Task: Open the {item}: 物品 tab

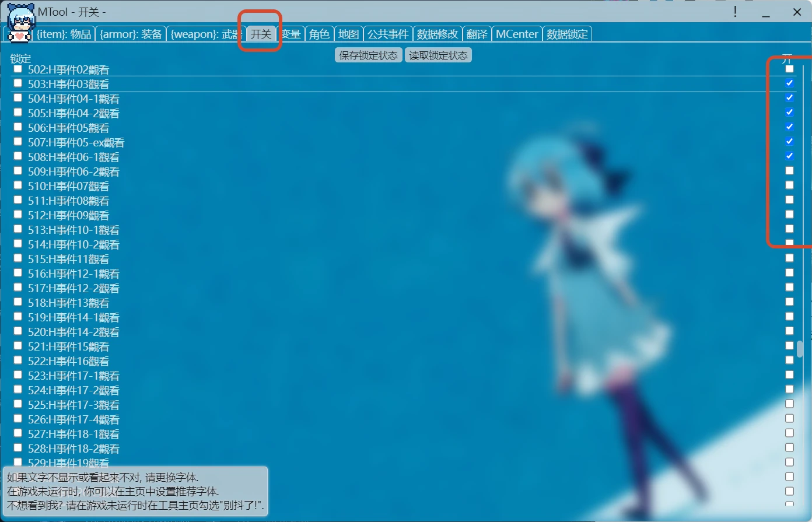Action: point(64,34)
